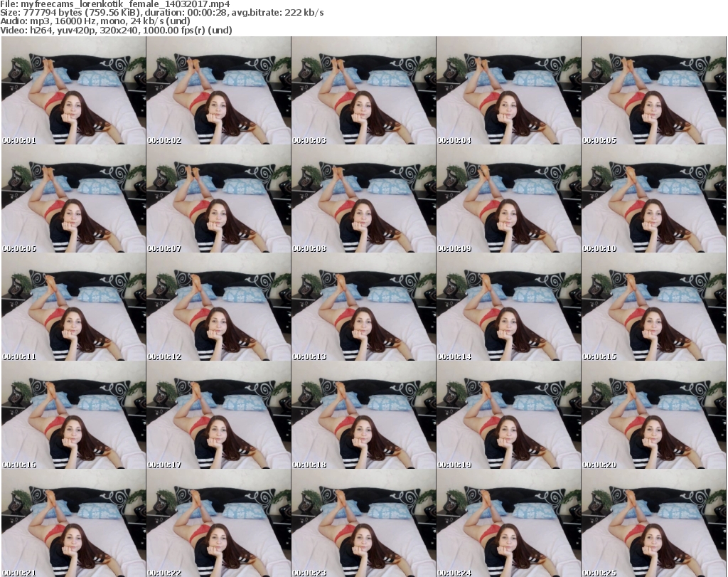The height and width of the screenshot is (577, 728).
Task: Select the thumbnail frame stamped 00:00:01
Action: tap(73, 90)
